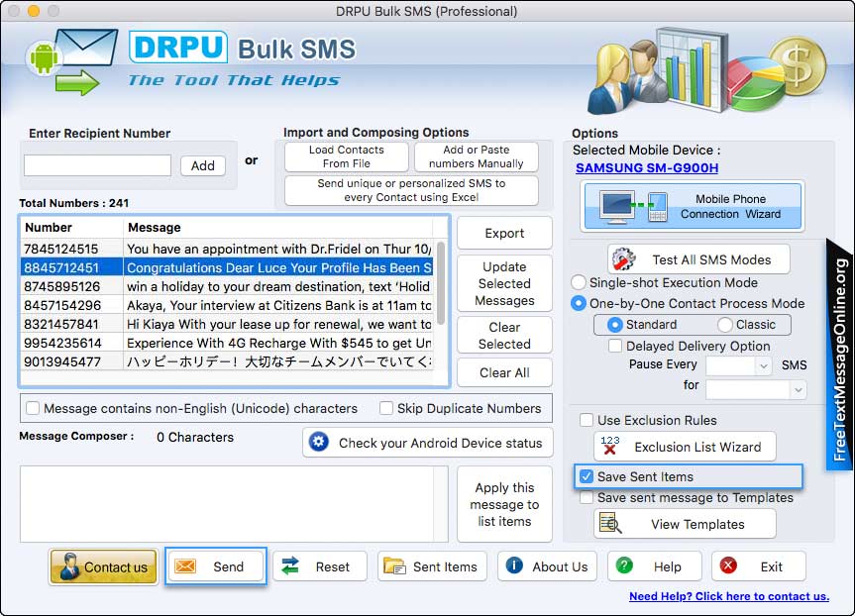Click the Message column header
Screen dimensions: 855x616
pyautogui.click(x=278, y=228)
